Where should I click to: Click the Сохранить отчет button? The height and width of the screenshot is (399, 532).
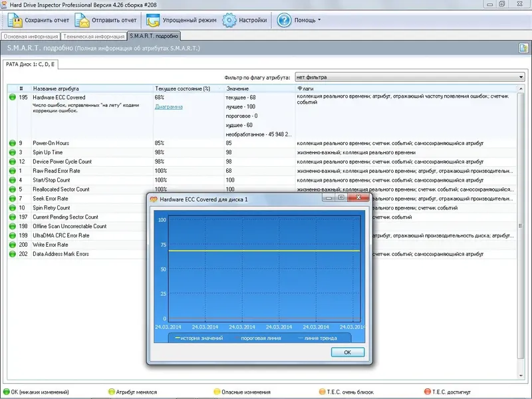click(x=40, y=21)
